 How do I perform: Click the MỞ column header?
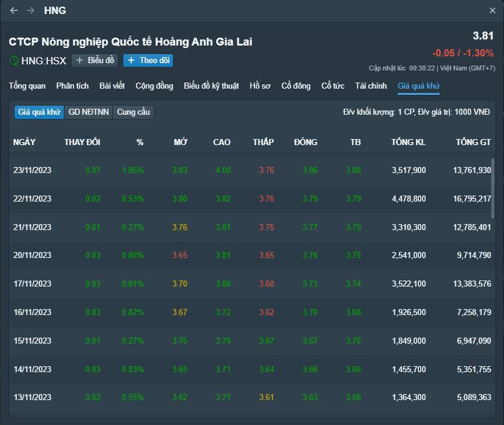tap(180, 142)
